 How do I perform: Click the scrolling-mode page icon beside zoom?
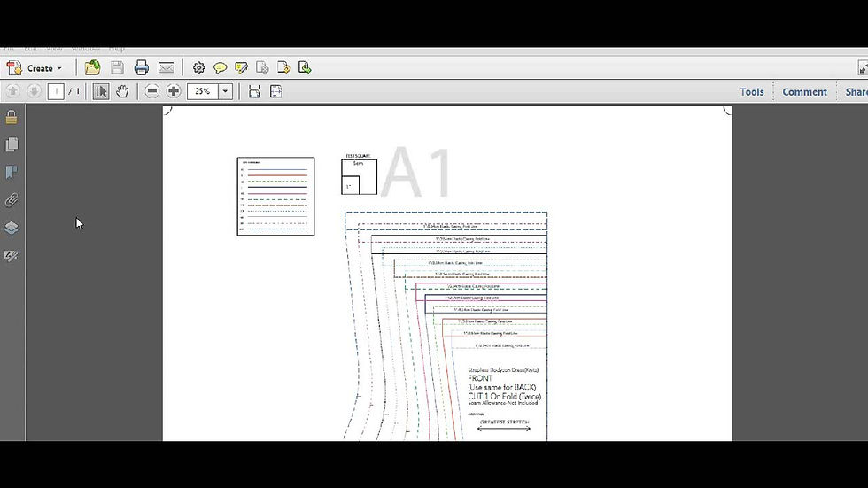point(254,91)
